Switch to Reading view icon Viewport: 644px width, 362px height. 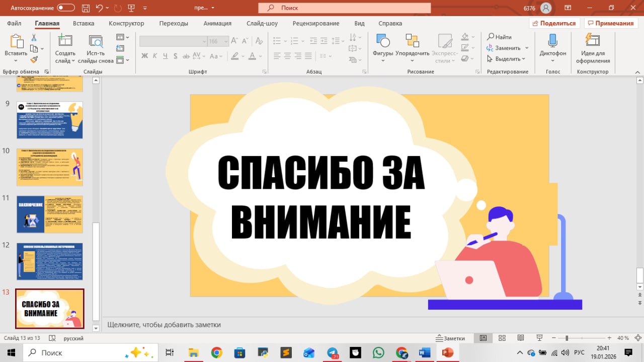[520, 338]
